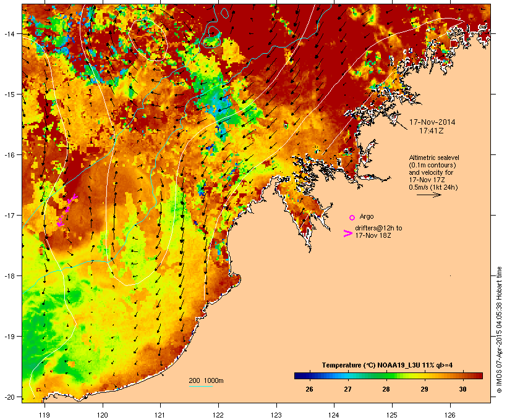Image resolution: width=507 pixels, height=420 pixels.
Task: Click the 120 longitude axis label
Action: (103, 415)
